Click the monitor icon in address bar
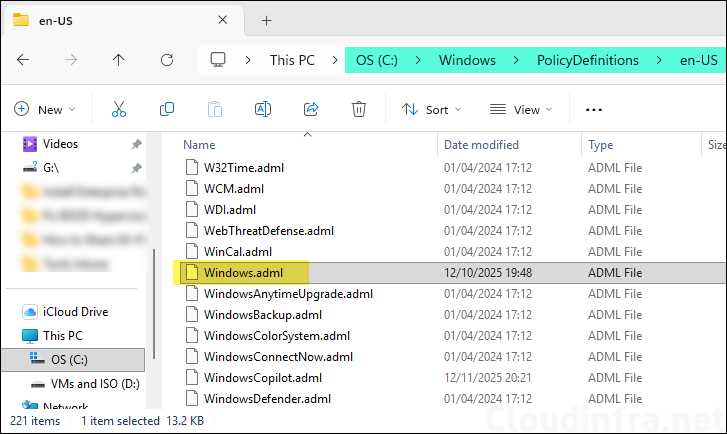Image resolution: width=727 pixels, height=434 pixels. pos(218,60)
